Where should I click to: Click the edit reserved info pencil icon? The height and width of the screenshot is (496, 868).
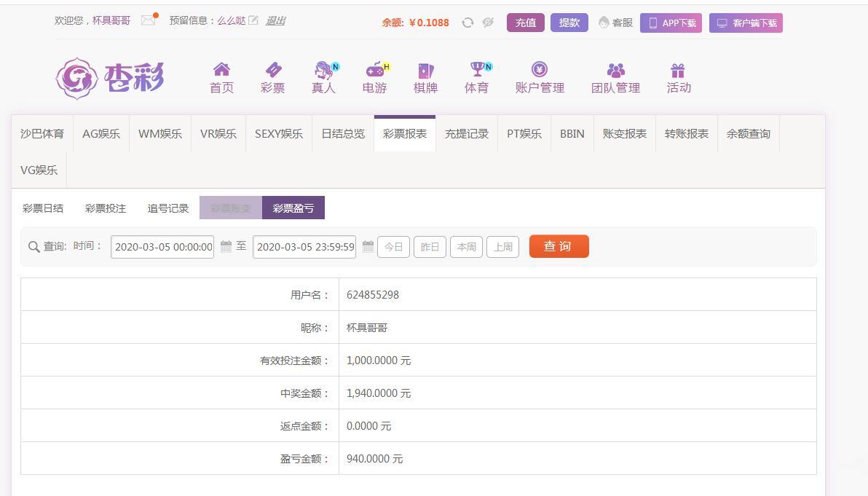pyautogui.click(x=253, y=20)
